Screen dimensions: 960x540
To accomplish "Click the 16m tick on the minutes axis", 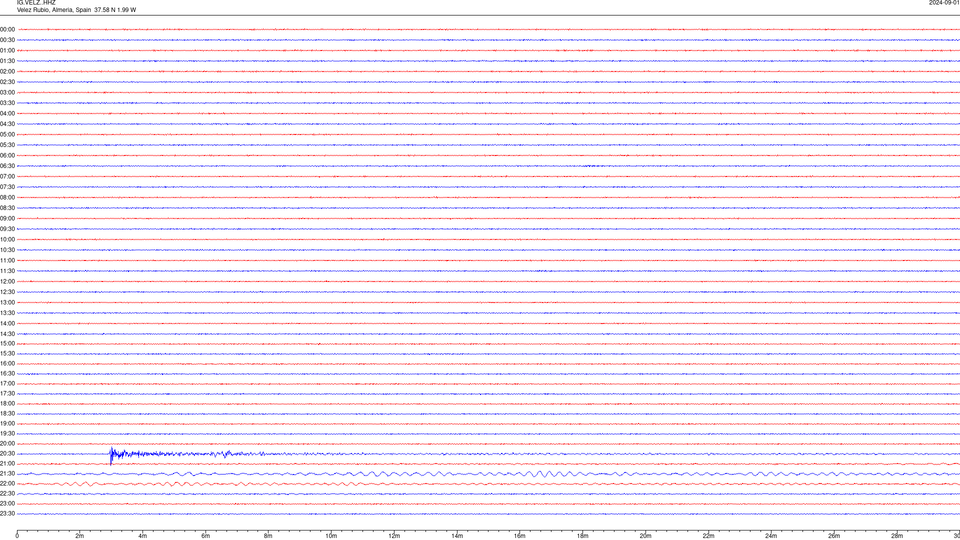I will (520, 536).
